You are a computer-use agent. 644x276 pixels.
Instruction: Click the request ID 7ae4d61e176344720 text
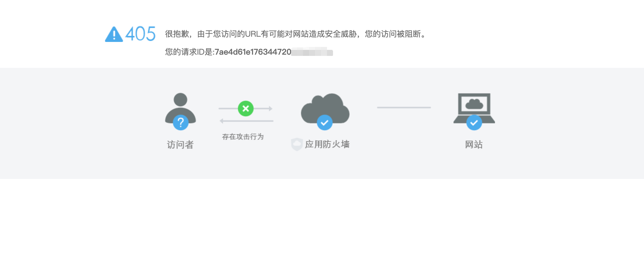click(x=253, y=52)
